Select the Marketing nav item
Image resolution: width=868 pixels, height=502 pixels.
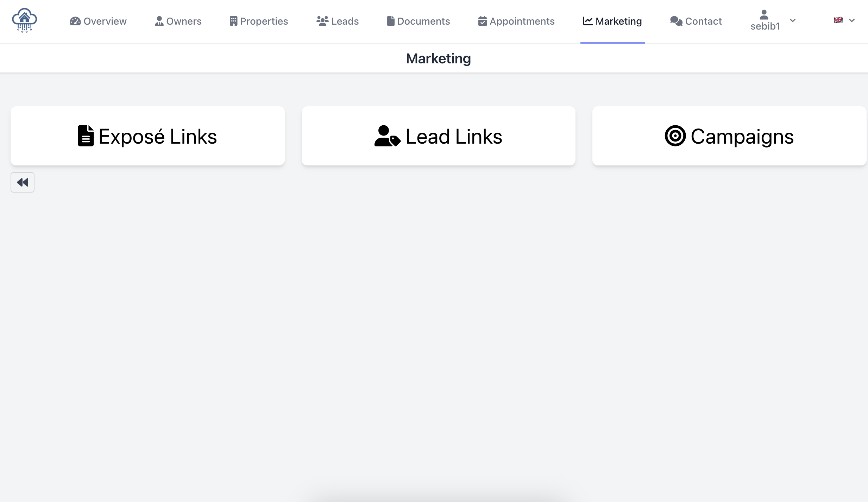pos(612,21)
